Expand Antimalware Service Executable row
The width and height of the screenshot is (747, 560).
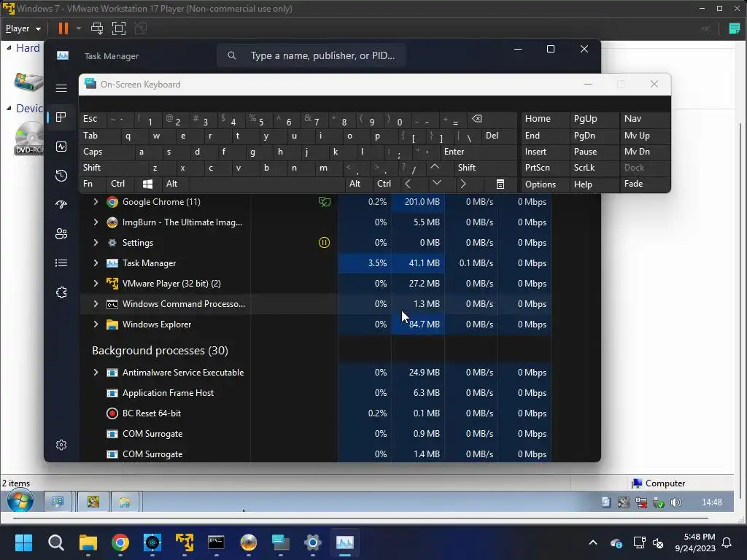click(x=96, y=373)
